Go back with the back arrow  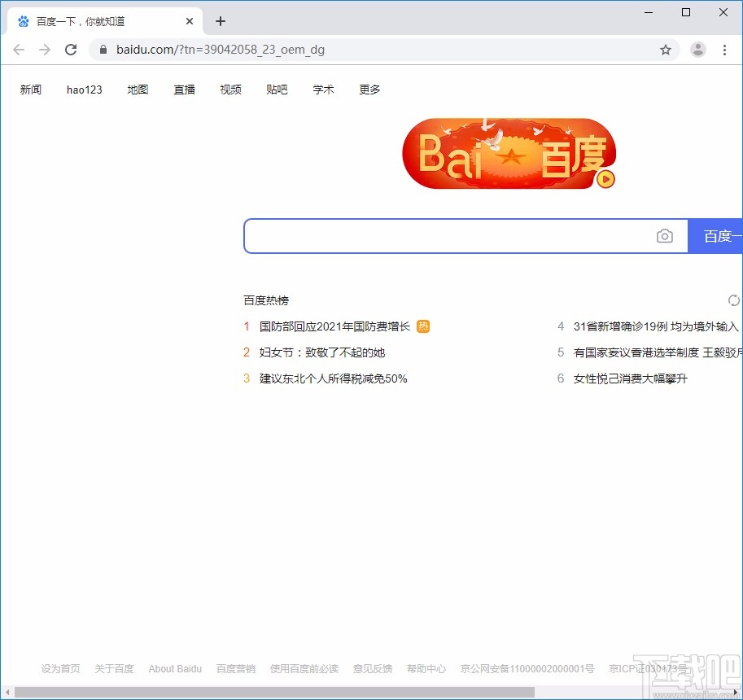click(19, 49)
